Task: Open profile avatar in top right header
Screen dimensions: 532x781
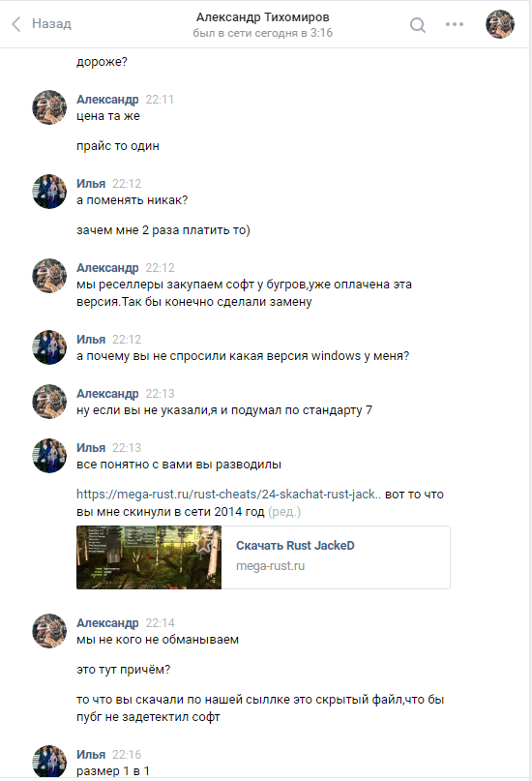Action: click(x=500, y=24)
